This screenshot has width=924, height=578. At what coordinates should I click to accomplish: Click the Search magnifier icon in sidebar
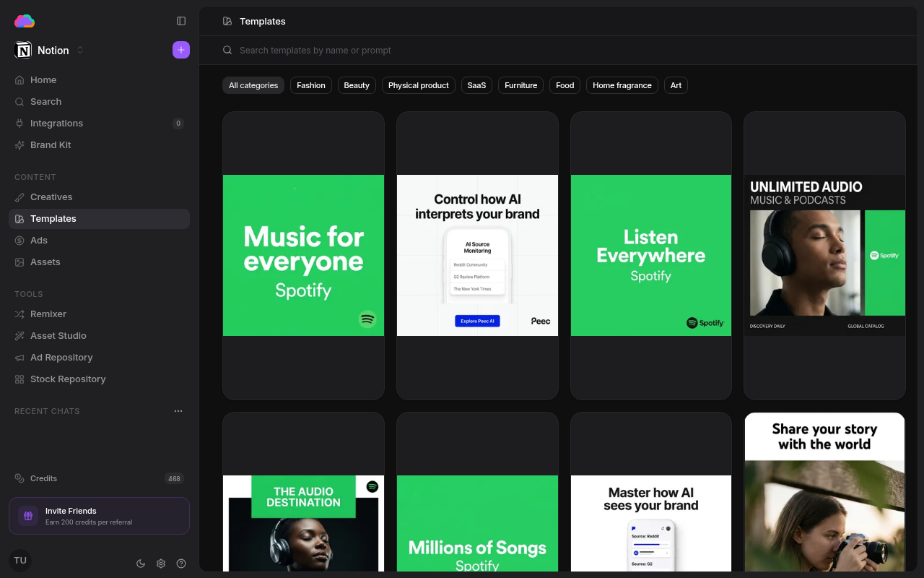(x=19, y=102)
